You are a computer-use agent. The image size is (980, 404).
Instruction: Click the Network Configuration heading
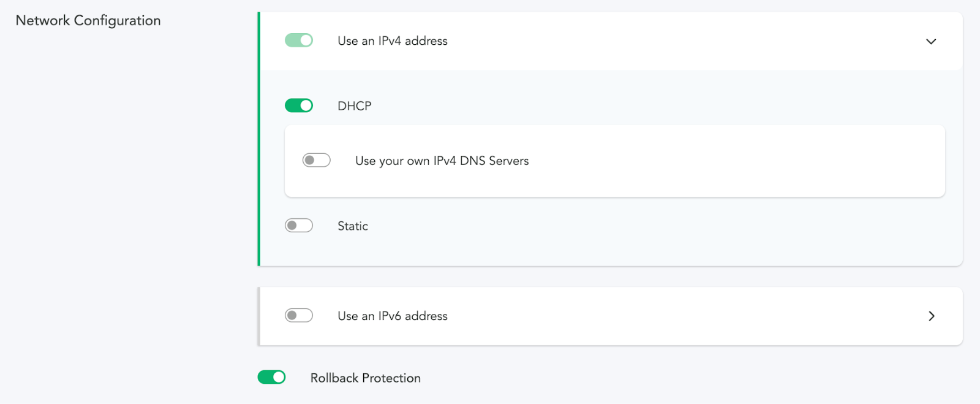[x=88, y=21]
